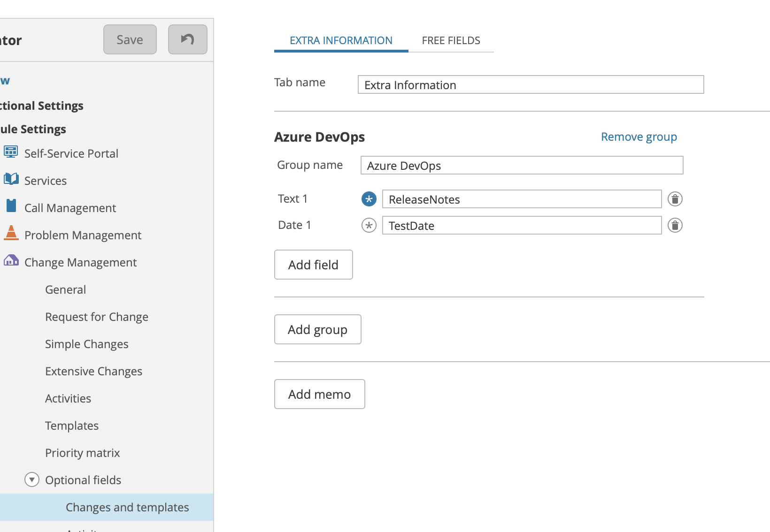770x532 pixels.
Task: Click the undo arrow next to Save
Action: point(187,39)
